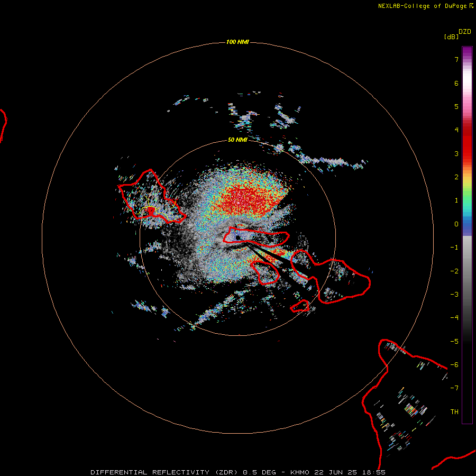The image size is (476, 476).
Task: Click the NEXLAB-College of DuPage credit text
Action: pyautogui.click(x=425, y=6)
